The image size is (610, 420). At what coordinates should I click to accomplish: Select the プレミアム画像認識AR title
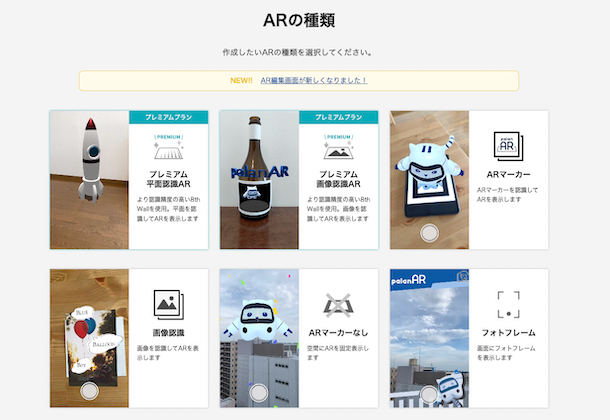pos(338,179)
